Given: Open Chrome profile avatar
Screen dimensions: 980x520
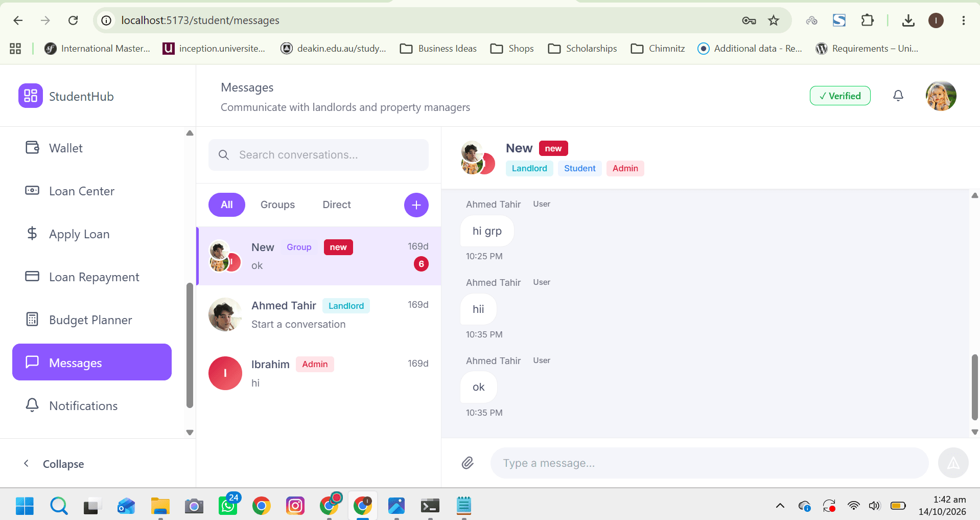Looking at the screenshot, I should coord(936,20).
